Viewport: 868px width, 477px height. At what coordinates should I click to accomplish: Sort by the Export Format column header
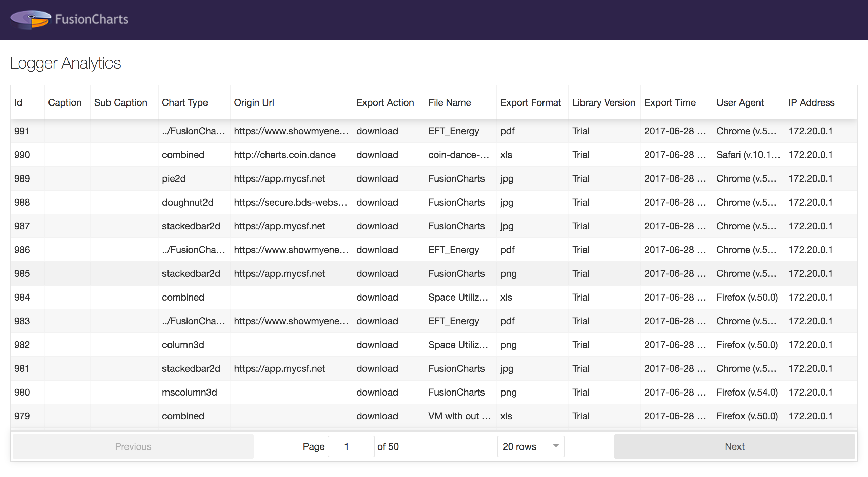(x=530, y=102)
